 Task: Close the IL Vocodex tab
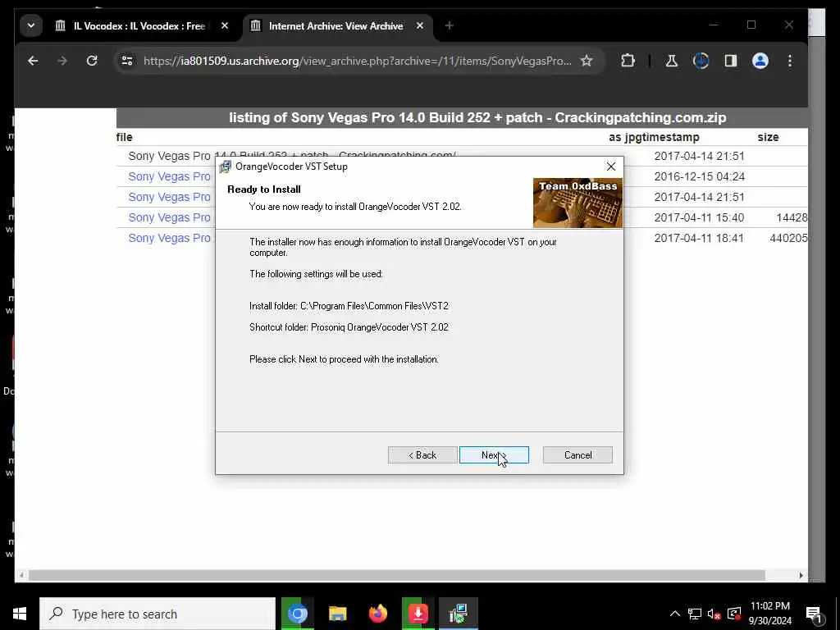point(225,25)
